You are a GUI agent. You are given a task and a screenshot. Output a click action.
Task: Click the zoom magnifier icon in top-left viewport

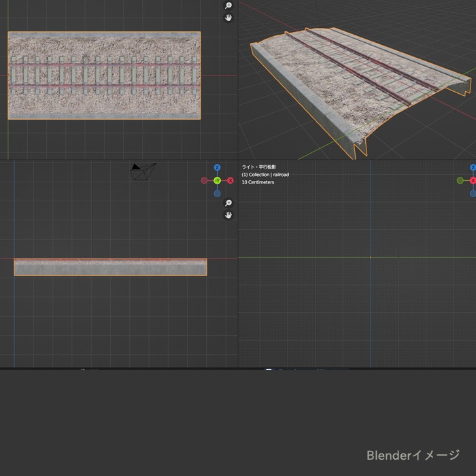click(228, 5)
